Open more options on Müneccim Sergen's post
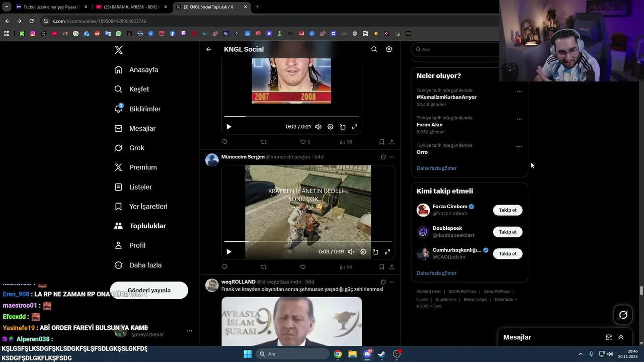This screenshot has width=644, height=362. (392, 157)
